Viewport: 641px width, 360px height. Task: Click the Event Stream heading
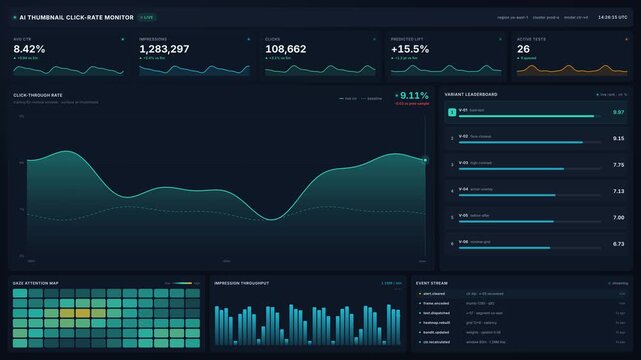tap(432, 283)
